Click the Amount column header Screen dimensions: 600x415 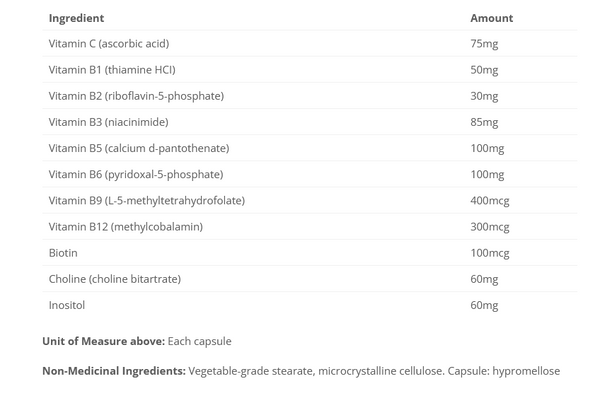[491, 18]
